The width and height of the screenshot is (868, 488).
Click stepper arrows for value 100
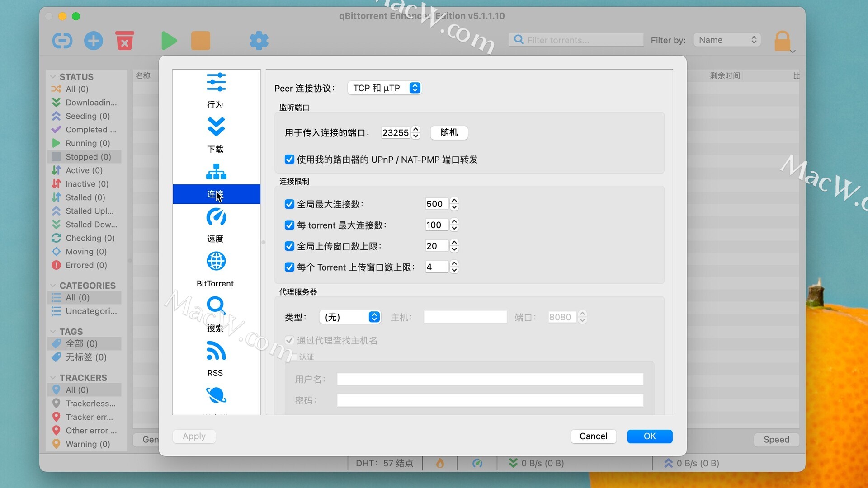point(454,225)
